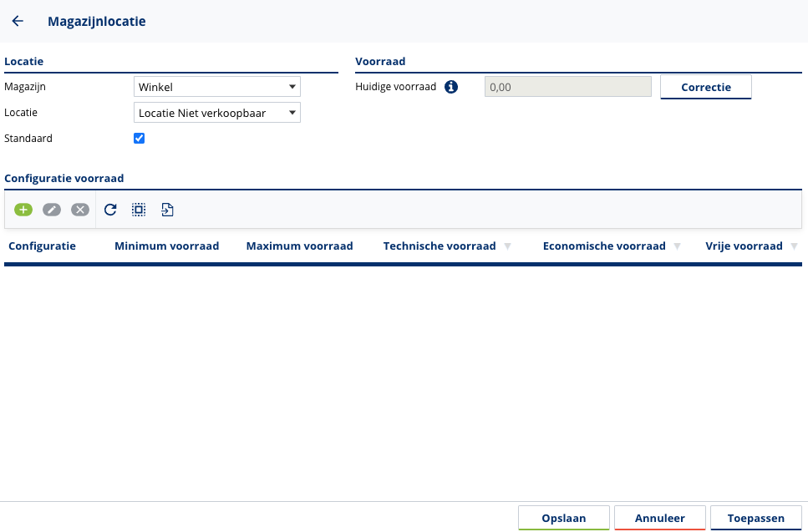Click the Opslaan button

563,518
